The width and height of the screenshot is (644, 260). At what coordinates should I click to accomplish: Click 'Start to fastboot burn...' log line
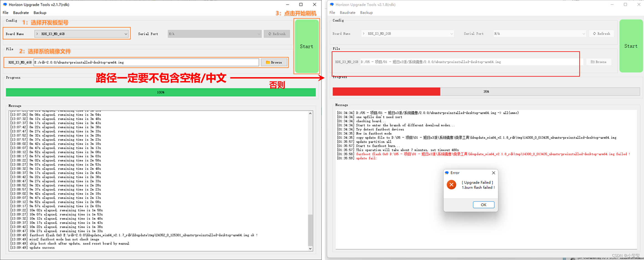pyautogui.click(x=368, y=146)
